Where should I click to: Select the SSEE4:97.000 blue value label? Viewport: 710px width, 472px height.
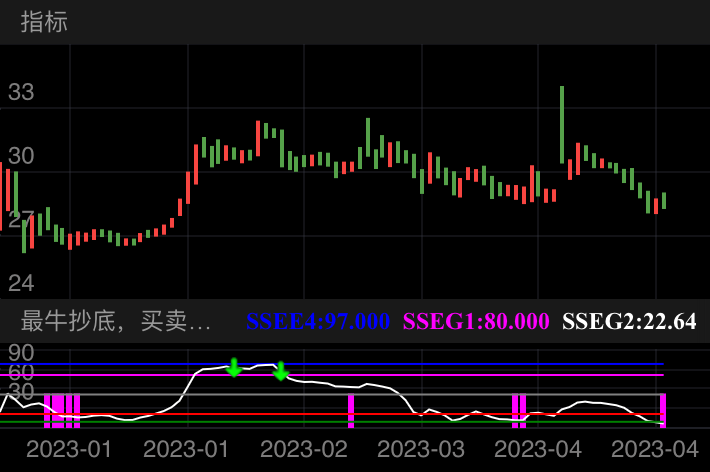coord(318,321)
